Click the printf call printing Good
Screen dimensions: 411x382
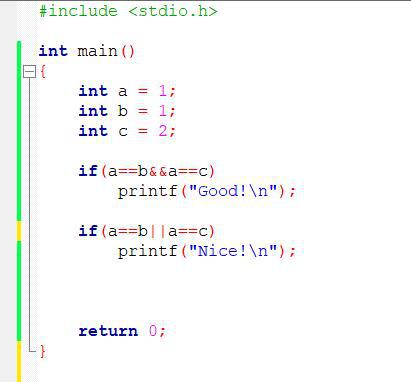[207, 191]
